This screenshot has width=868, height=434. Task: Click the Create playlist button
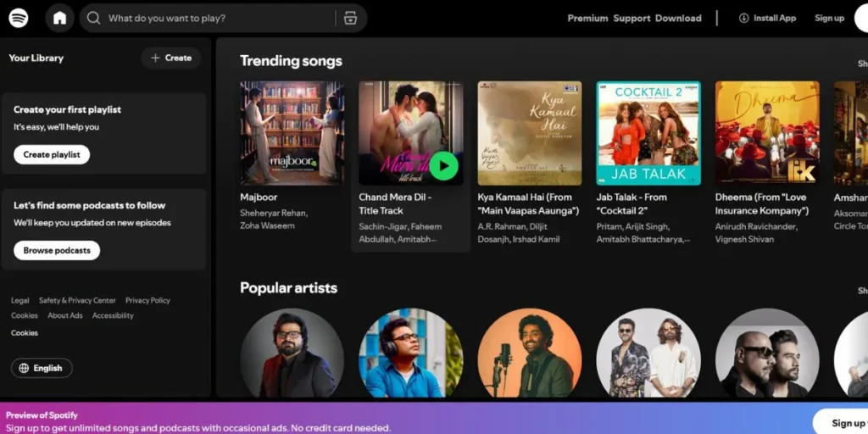tap(52, 154)
